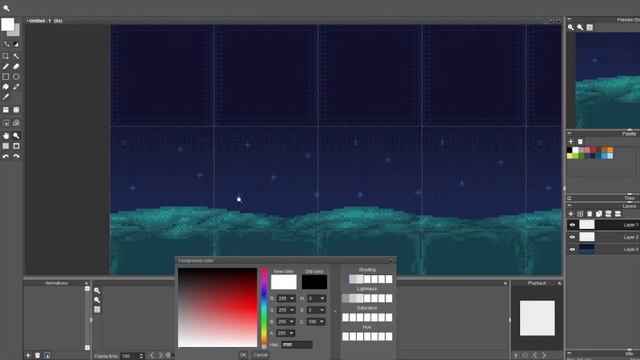640x360 pixels.
Task: Close the Foreground color dialog
Action: pos(391,260)
